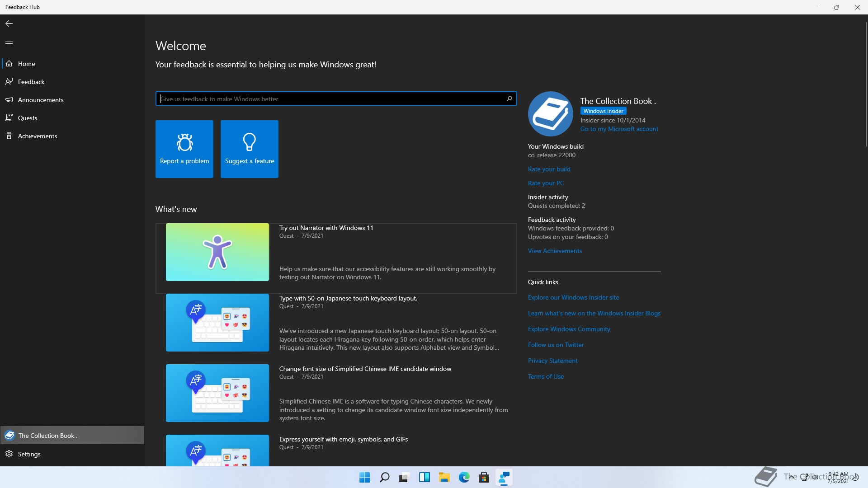The height and width of the screenshot is (488, 868).
Task: Open the Terms of Use link
Action: [x=546, y=376]
